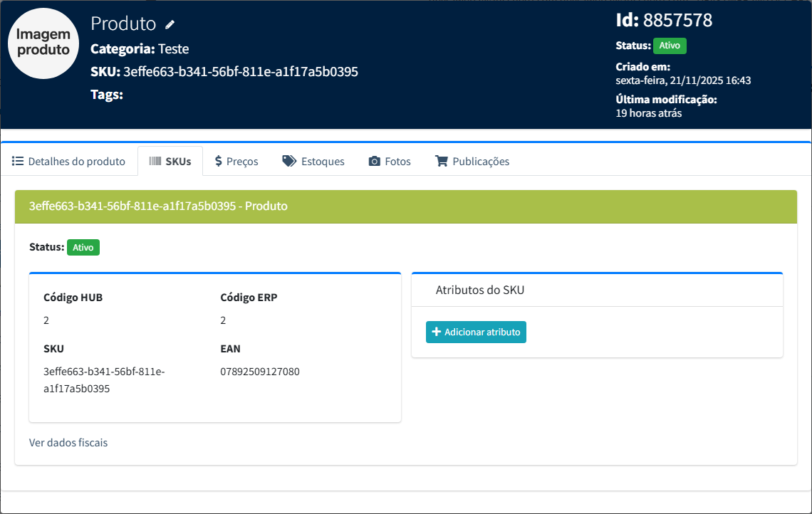Image resolution: width=812 pixels, height=514 pixels.
Task: Click the Imagem produto thumbnail
Action: click(x=43, y=43)
